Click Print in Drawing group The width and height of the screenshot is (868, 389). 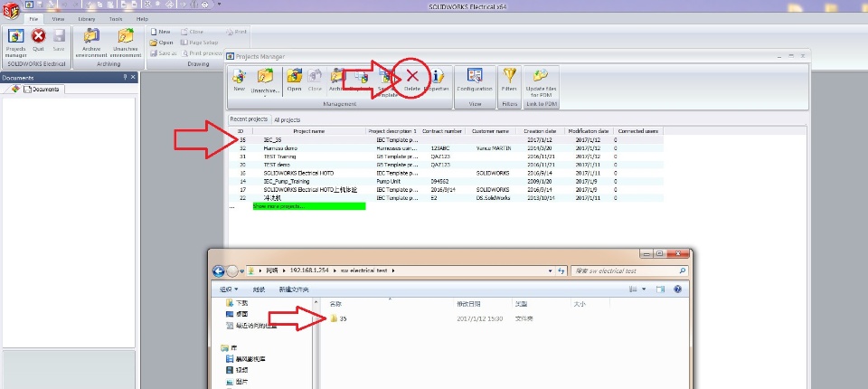(237, 33)
